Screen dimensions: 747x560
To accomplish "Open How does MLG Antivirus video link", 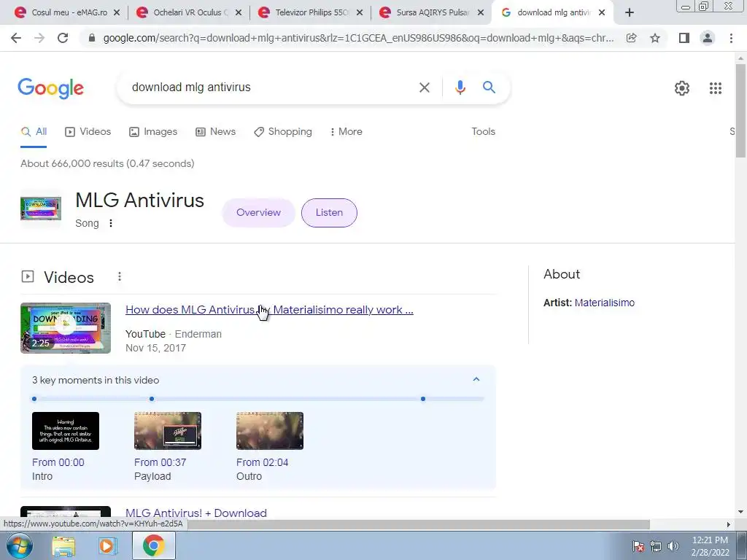I will tap(269, 310).
